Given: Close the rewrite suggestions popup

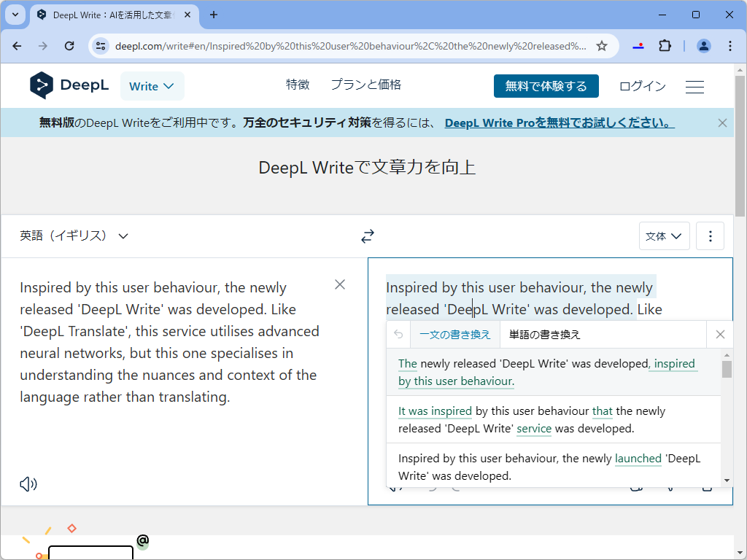Looking at the screenshot, I should 719,334.
